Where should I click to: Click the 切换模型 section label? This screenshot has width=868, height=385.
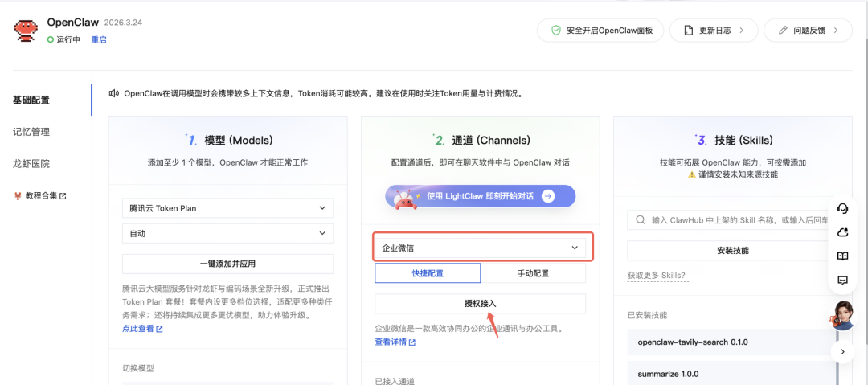139,368
